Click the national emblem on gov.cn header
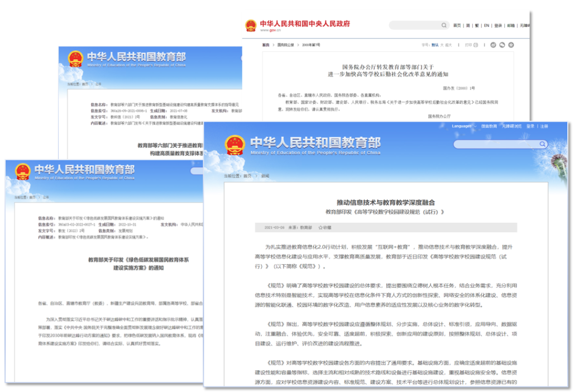Screen dimensions: 574x392 (x=251, y=26)
